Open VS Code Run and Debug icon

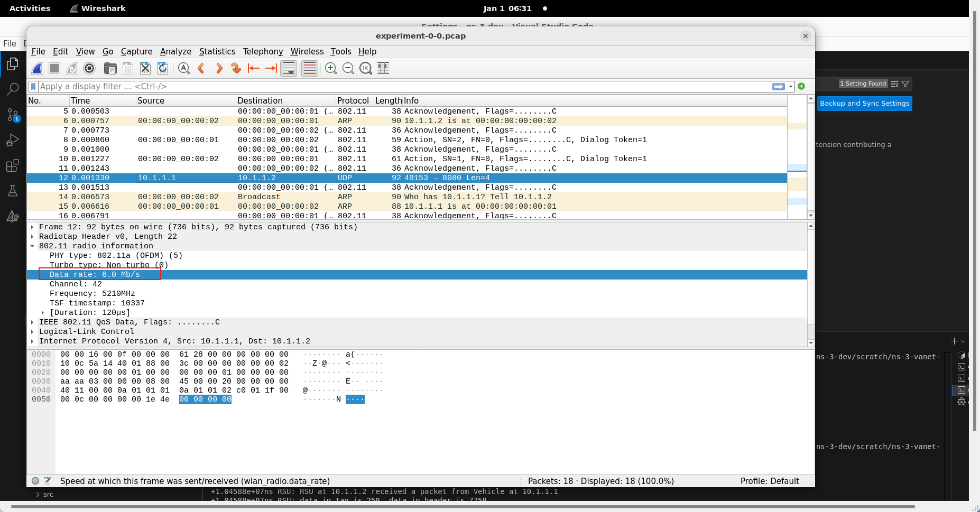click(x=13, y=140)
